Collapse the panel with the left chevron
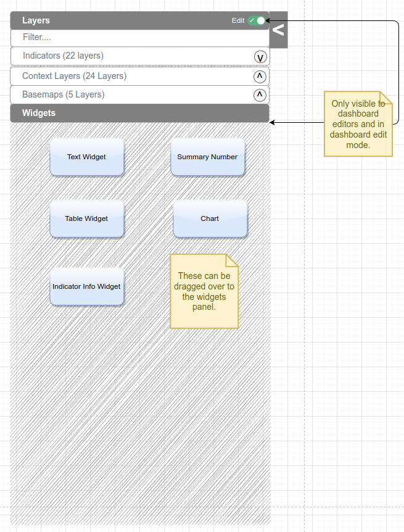Viewport: 404px width, 532px height. click(x=279, y=30)
